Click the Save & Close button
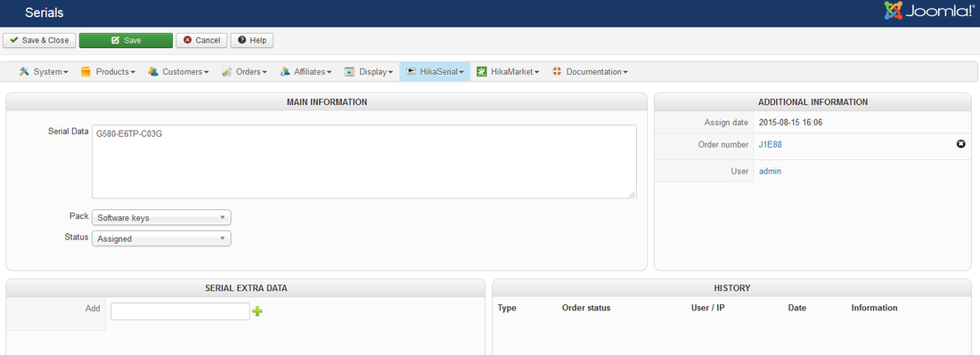980x355 pixels. point(39,40)
